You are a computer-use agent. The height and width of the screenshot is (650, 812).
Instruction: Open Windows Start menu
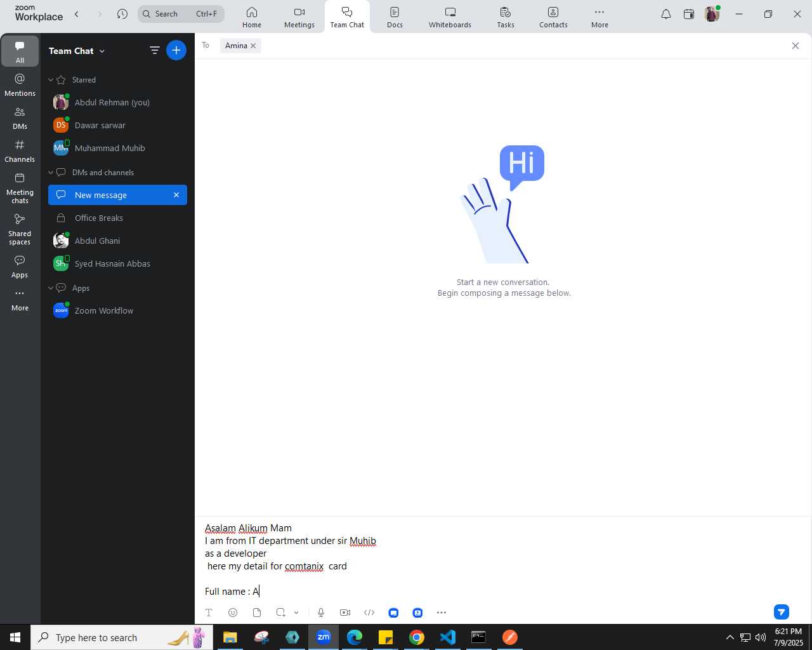pos(15,637)
